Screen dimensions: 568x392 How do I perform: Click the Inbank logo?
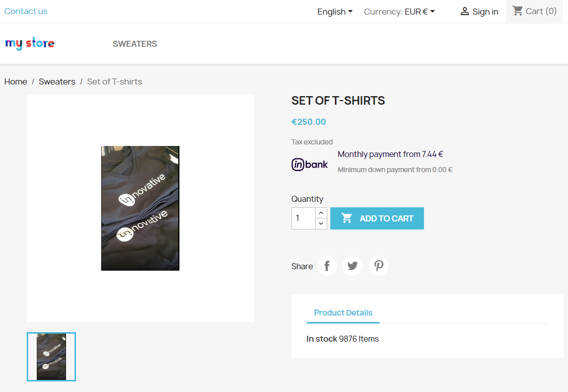(310, 164)
